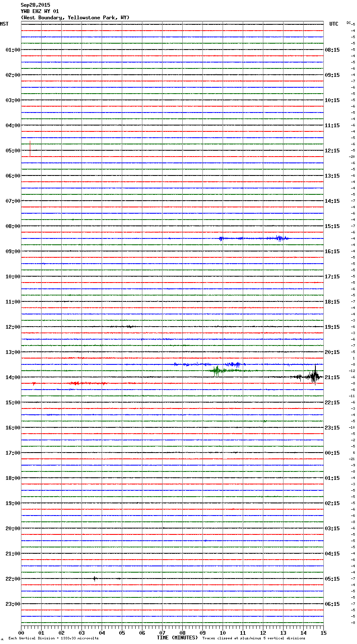Screen dimensions: 357x644
Task: Click the 19:15 UTC label
Action: tap(332, 327)
